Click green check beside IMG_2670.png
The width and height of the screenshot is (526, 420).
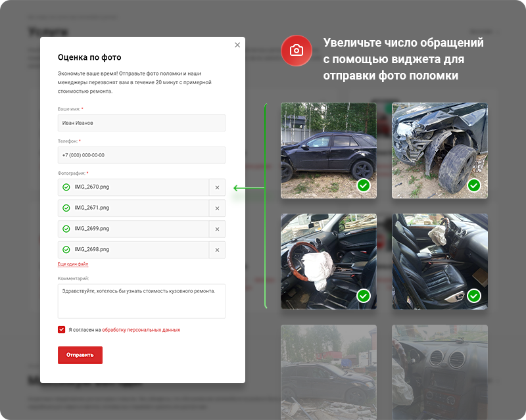click(66, 187)
